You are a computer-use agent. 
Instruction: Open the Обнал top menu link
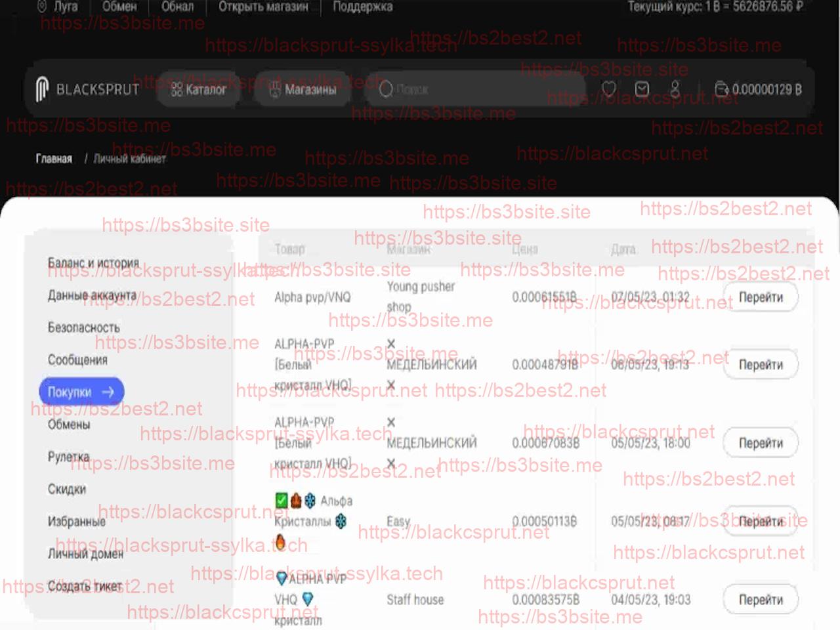(x=178, y=7)
